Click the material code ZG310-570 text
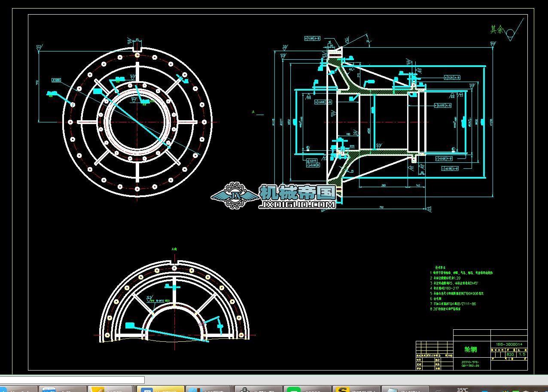The image size is (548, 392). pos(470,362)
